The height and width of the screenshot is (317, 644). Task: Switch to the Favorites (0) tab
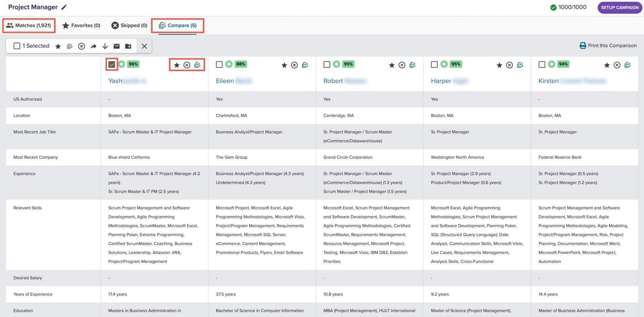[81, 25]
